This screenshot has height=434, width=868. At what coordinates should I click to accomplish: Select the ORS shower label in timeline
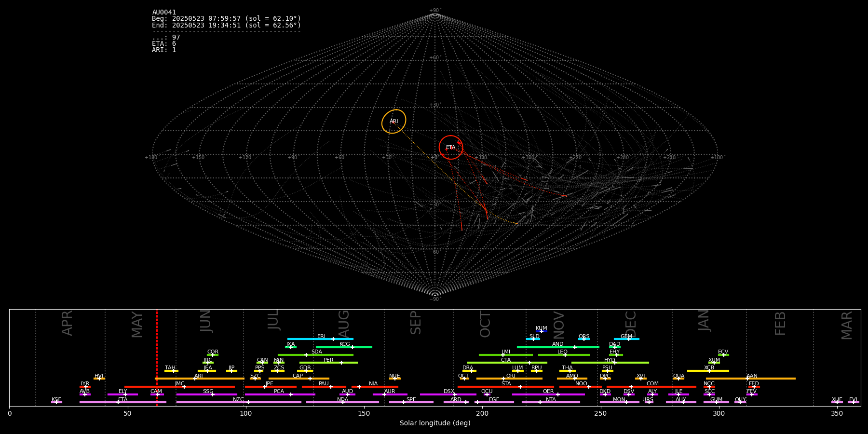click(x=584, y=337)
